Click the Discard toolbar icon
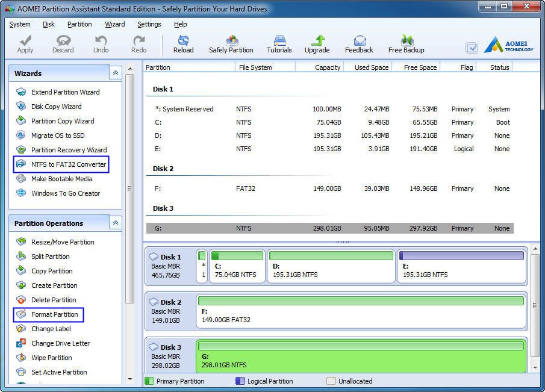The width and height of the screenshot is (545, 392). coord(63,44)
